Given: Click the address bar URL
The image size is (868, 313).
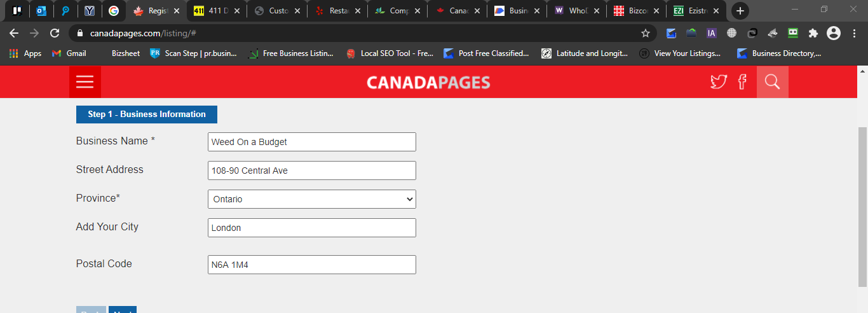Looking at the screenshot, I should pyautogui.click(x=142, y=33).
